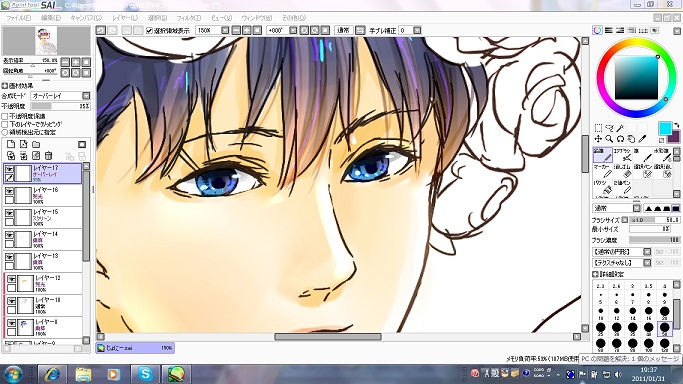Select the rectangular selection tool
The image size is (683, 384).
coord(598,128)
